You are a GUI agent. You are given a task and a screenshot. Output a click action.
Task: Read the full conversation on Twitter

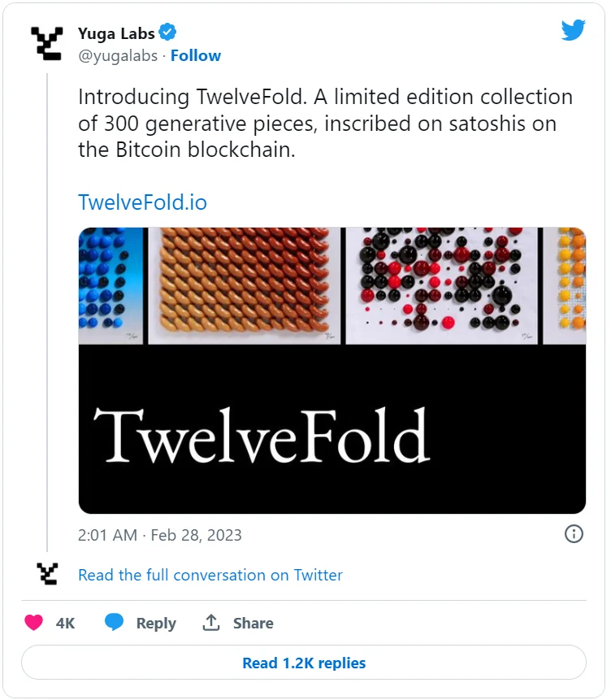coord(210,575)
